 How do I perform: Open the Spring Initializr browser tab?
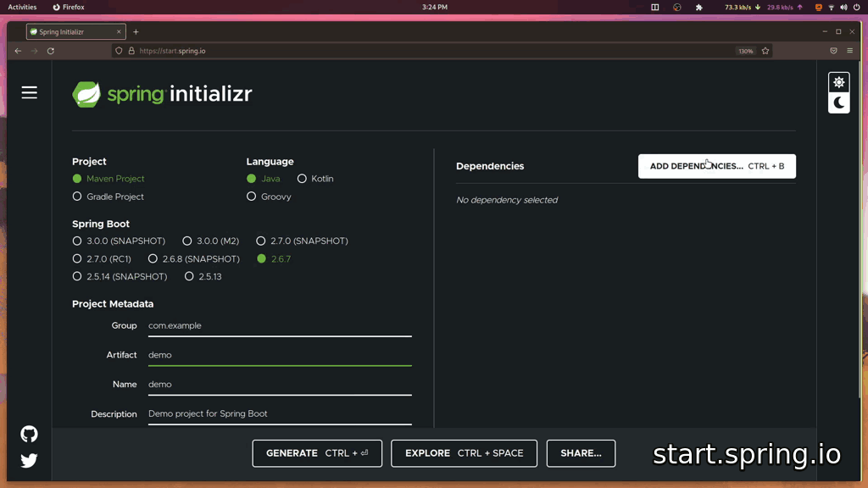(72, 32)
